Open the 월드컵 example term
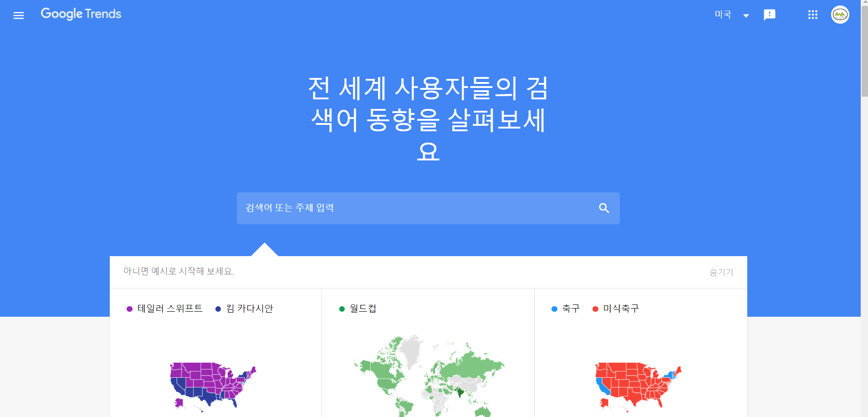The width and height of the screenshot is (868, 417). pyautogui.click(x=363, y=309)
